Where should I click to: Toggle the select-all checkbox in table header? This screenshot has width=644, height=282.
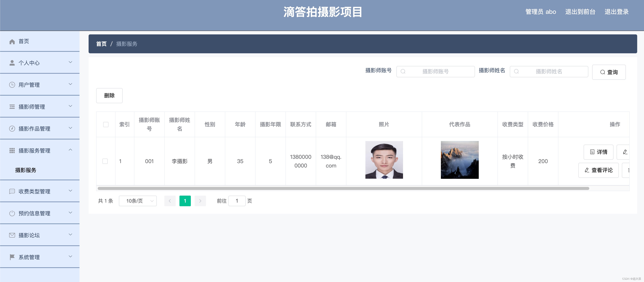pos(106,125)
